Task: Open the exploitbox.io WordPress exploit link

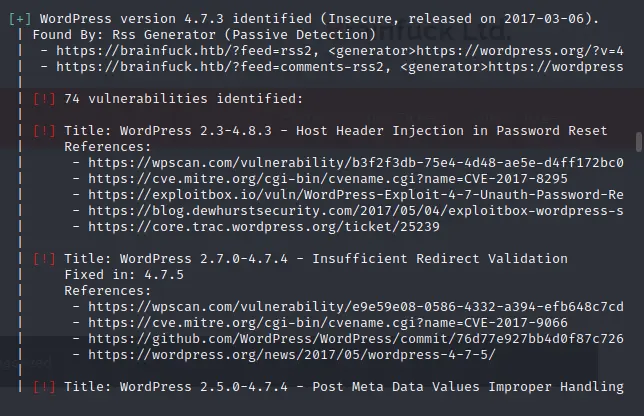Action: [356, 195]
